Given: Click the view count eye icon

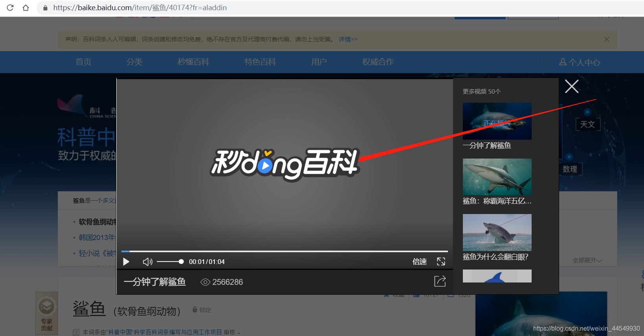Looking at the screenshot, I should point(205,282).
